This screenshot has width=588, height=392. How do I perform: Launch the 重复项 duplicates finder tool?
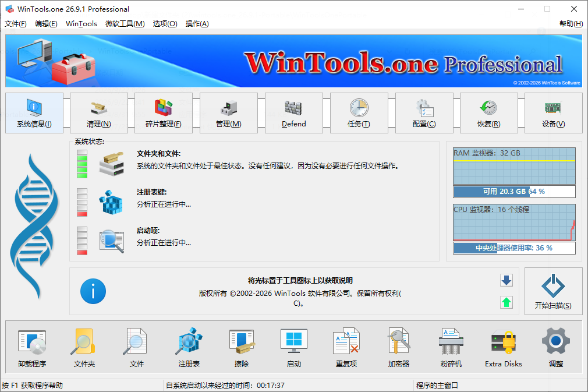[346, 347]
